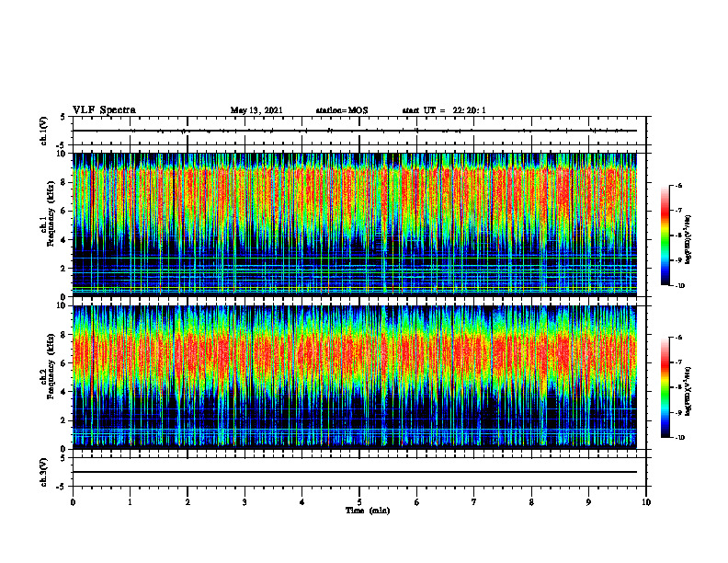Click time-axis tick label "2"

188,502
